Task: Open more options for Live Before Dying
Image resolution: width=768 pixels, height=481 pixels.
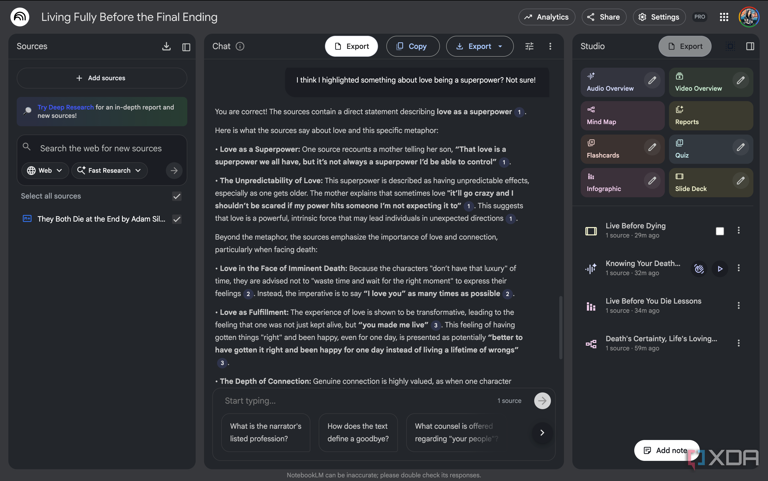Action: tap(739, 231)
